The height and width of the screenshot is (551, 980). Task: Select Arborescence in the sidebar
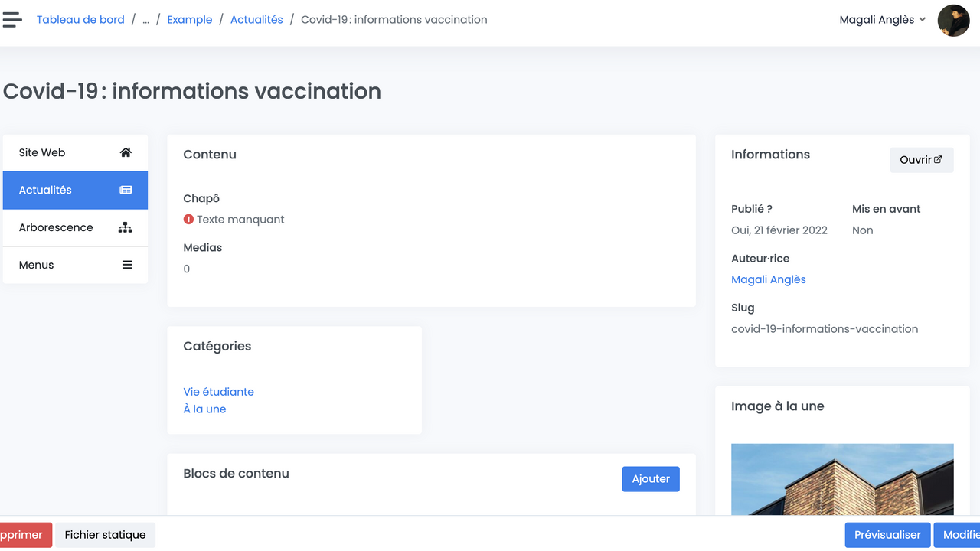click(56, 227)
